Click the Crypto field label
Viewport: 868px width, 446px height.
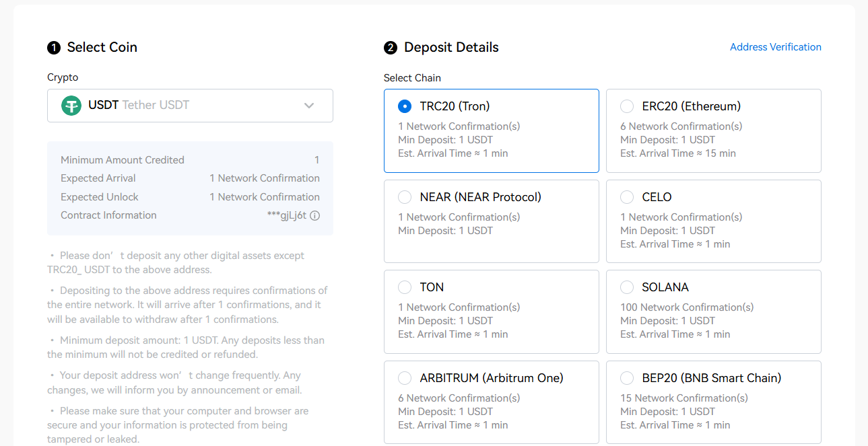click(63, 77)
